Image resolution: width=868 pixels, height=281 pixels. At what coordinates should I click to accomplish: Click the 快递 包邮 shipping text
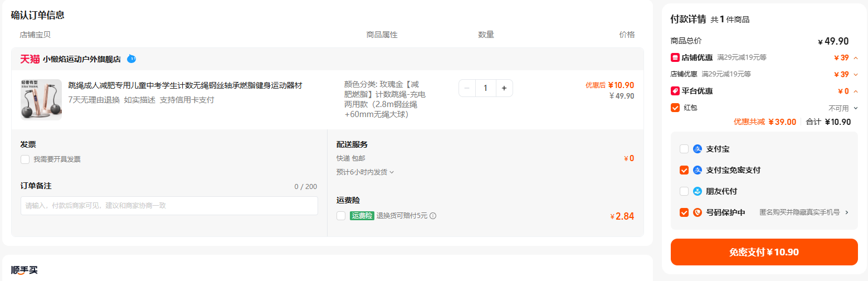351,158
